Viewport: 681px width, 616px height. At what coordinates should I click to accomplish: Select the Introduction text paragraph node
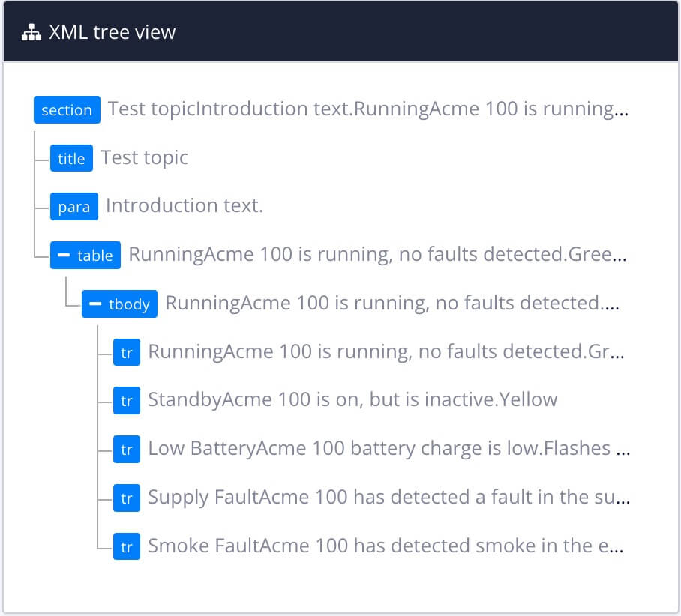click(184, 206)
